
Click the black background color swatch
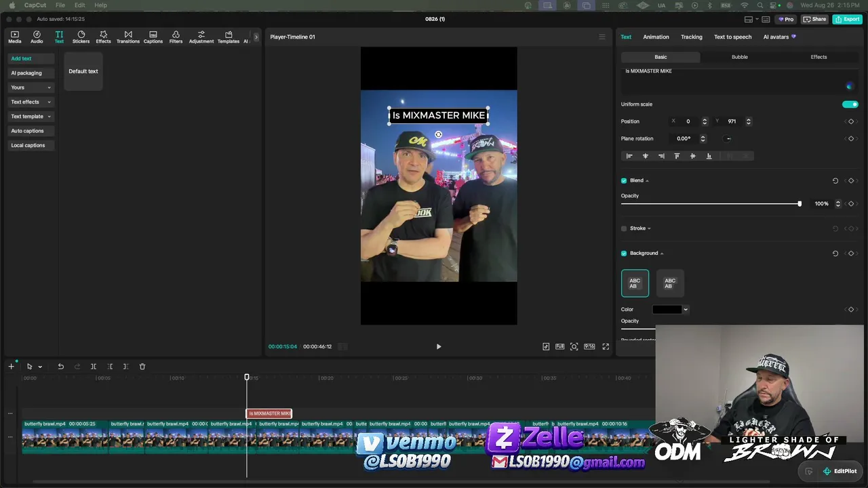coord(667,310)
